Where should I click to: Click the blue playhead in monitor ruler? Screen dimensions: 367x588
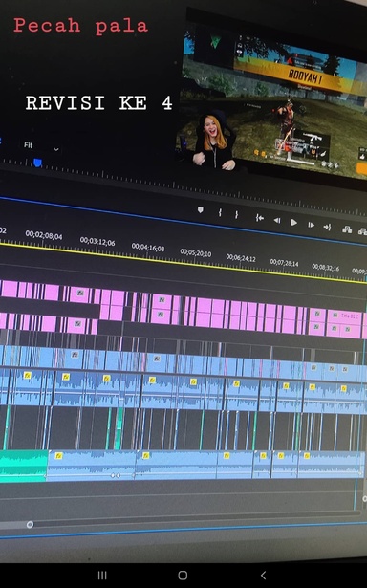37,163
